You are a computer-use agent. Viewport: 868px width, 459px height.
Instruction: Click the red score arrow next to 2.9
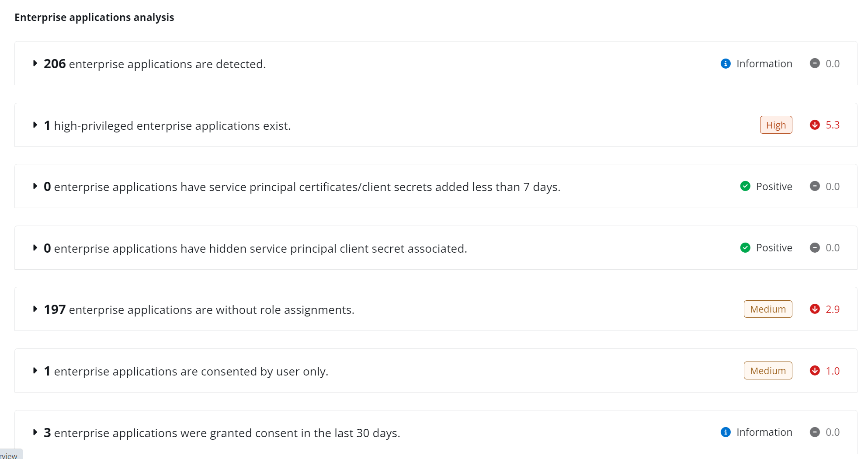(815, 309)
